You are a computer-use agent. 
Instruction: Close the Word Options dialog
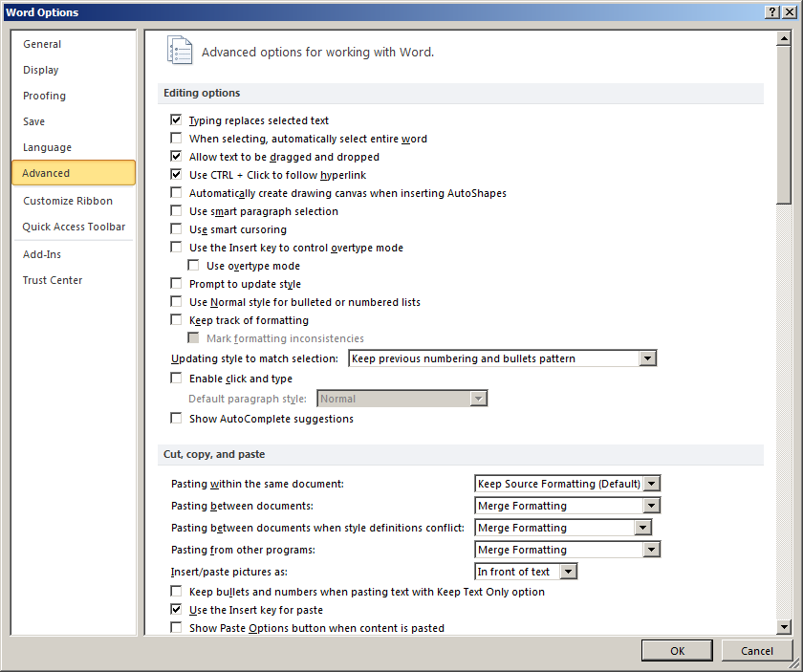tap(789, 11)
